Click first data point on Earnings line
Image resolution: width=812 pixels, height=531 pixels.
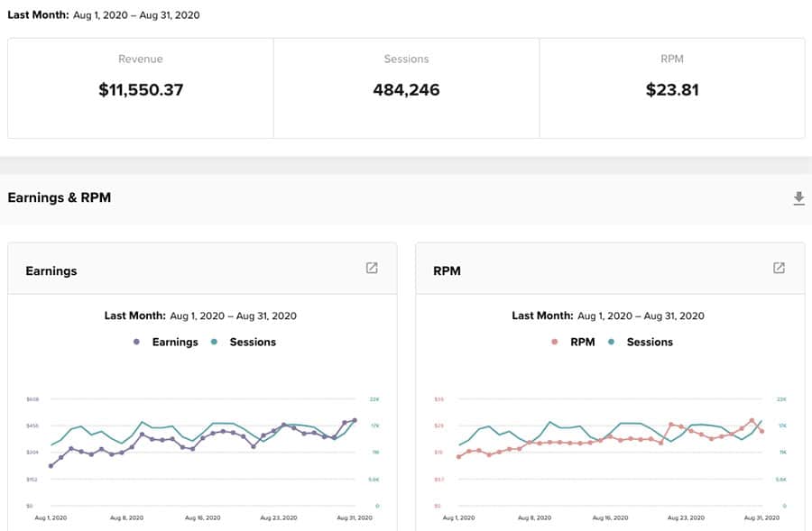click(x=51, y=466)
